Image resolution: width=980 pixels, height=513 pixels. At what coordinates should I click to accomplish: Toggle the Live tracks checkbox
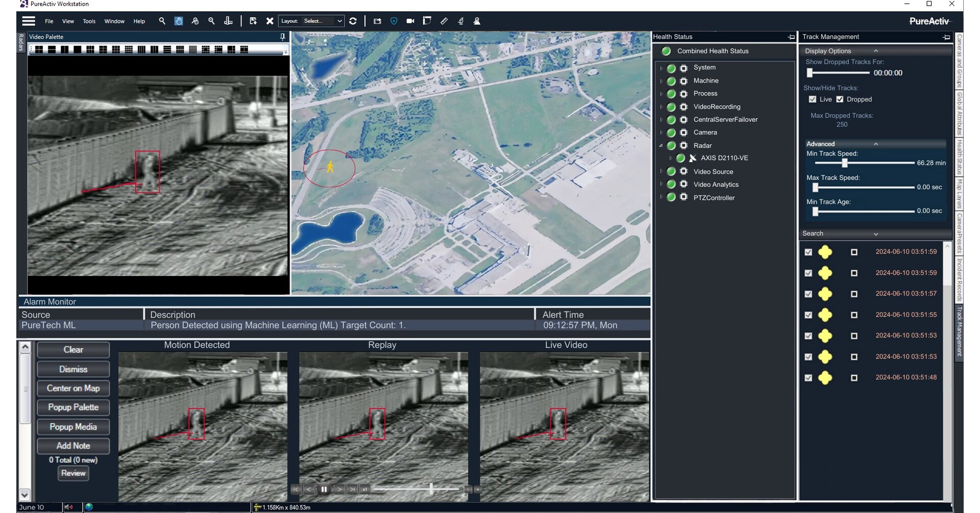coord(813,99)
